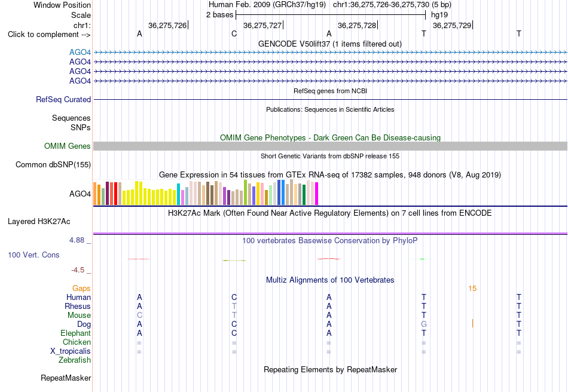The height and width of the screenshot is (392, 568).
Task: Click the 100 Vert. Cons label
Action: click(x=33, y=255)
